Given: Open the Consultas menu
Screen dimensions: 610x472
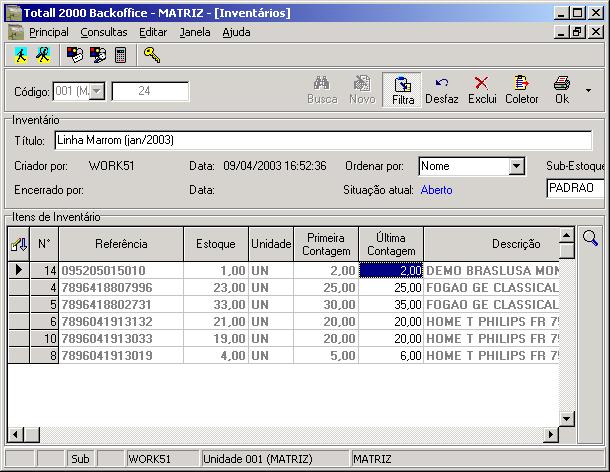Looking at the screenshot, I should click(x=104, y=32).
